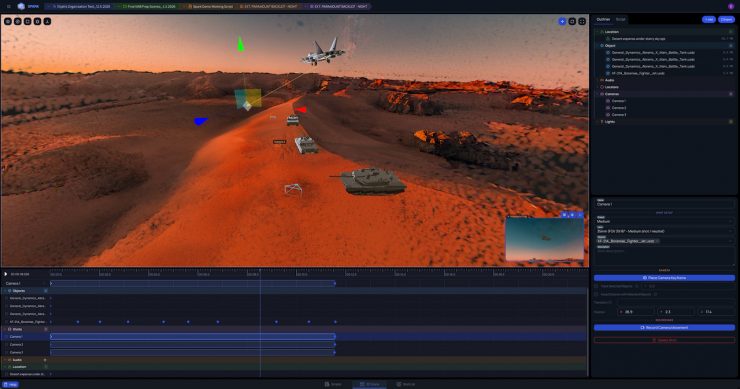Click the last keyframe on the fighter jet track
Image resolution: width=740 pixels, height=389 pixels.
[336, 322]
